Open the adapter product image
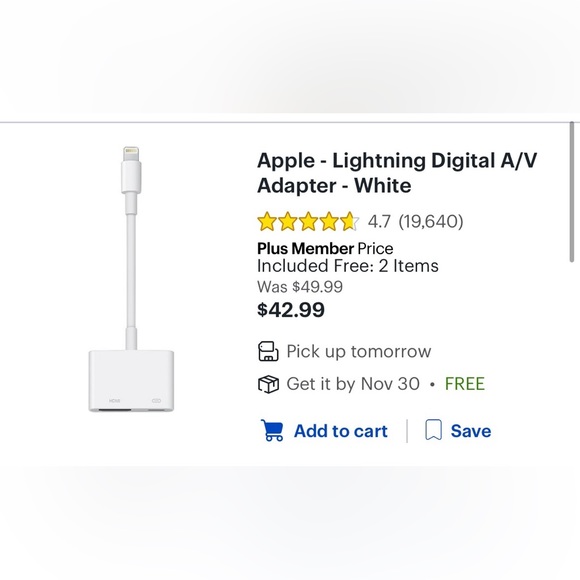 click(131, 279)
